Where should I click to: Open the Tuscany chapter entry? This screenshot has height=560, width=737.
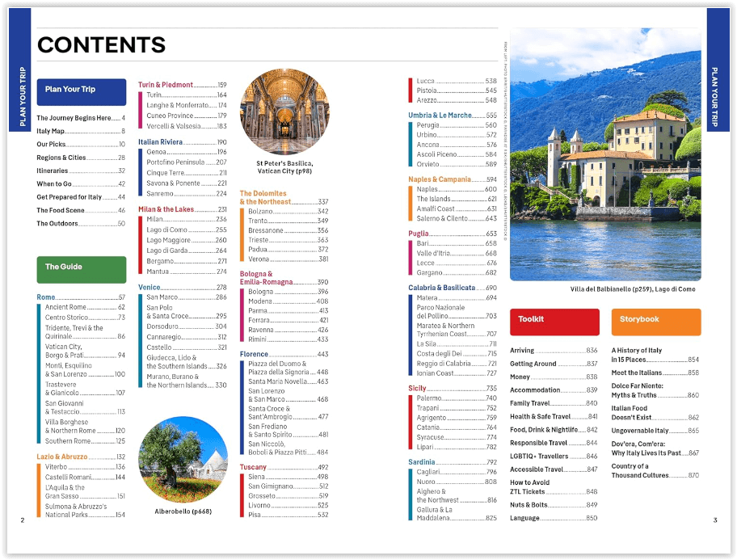point(254,467)
